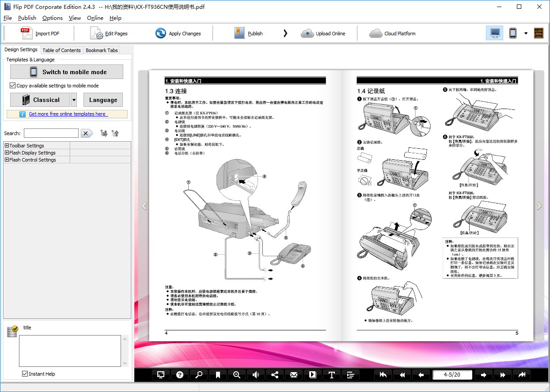Click the Language button
The width and height of the screenshot is (550, 392).
103,100
